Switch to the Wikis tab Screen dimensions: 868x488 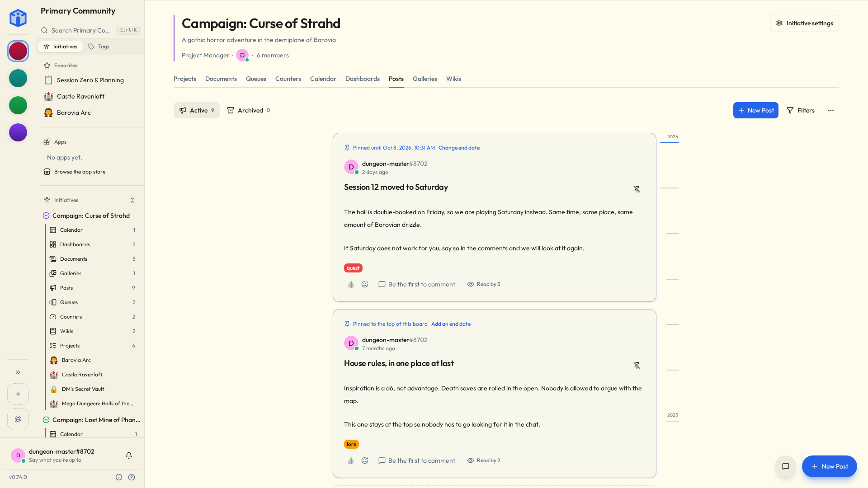453,79
